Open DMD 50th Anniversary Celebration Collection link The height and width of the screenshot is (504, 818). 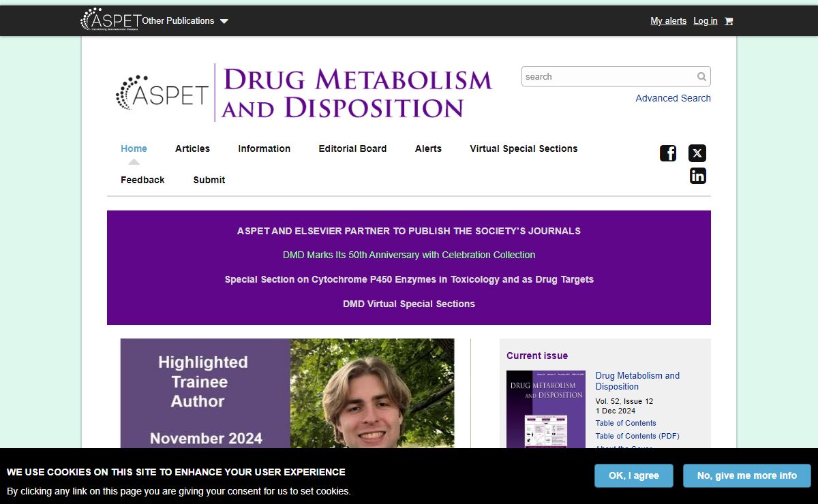409,255
